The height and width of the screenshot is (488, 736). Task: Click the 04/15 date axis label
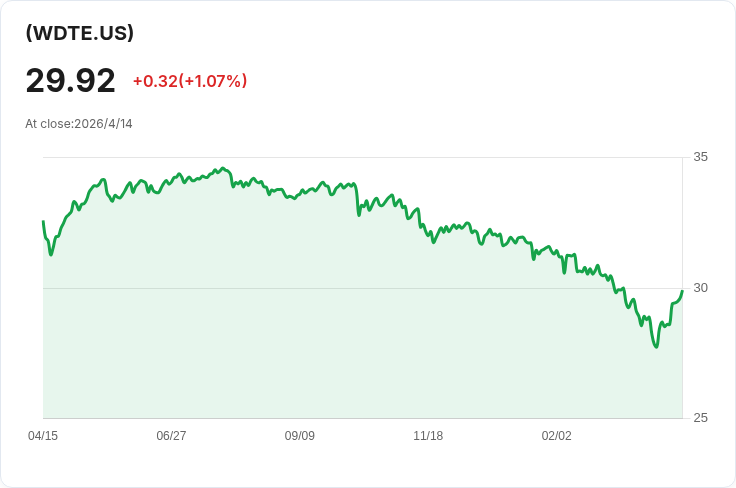(x=43, y=436)
